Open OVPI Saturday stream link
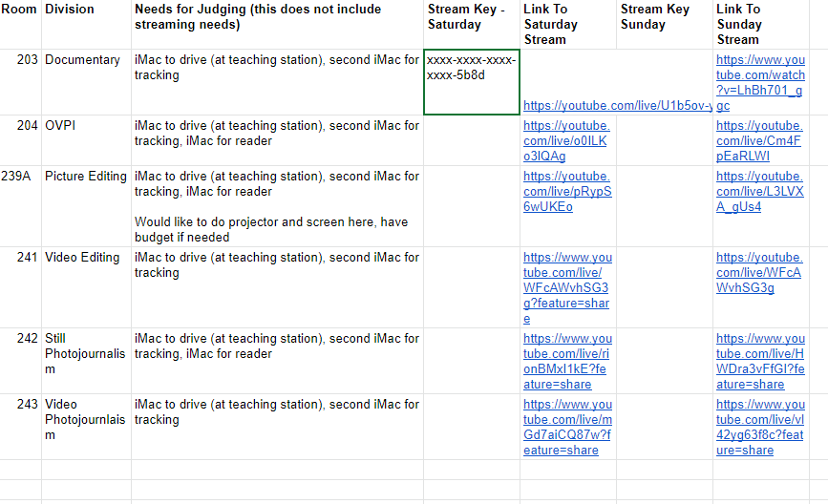 point(566,141)
